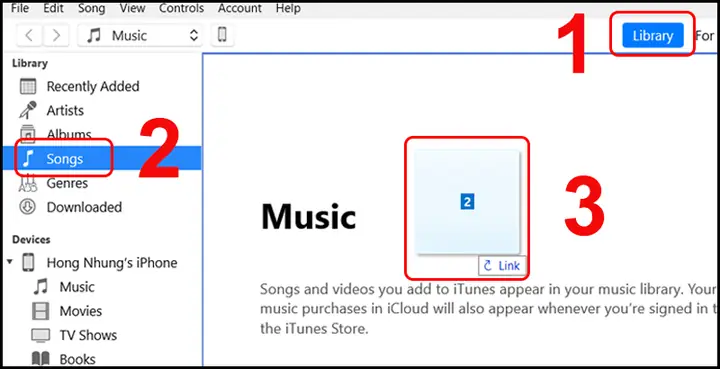The height and width of the screenshot is (369, 720).
Task: Click the Songs music note icon
Action: tap(28, 159)
